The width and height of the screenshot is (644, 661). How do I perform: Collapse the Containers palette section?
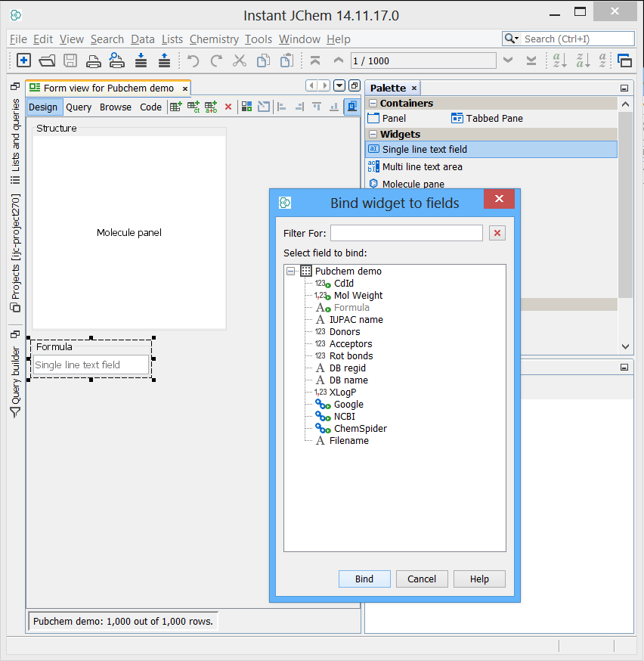pos(372,104)
